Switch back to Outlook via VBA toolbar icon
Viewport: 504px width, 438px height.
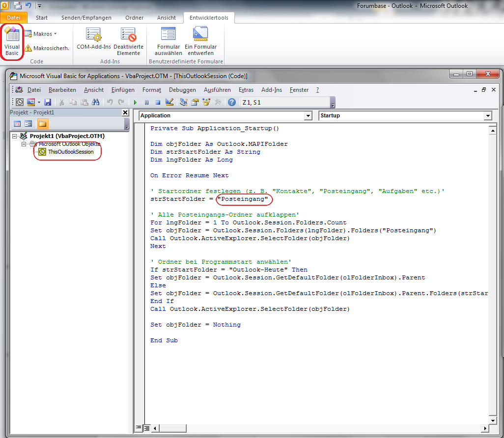[20, 102]
